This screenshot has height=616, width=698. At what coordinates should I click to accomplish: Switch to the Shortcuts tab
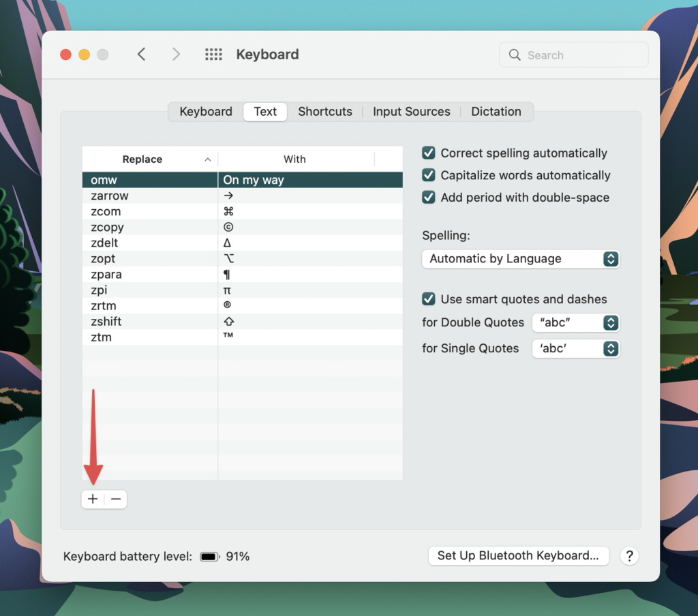tap(325, 111)
